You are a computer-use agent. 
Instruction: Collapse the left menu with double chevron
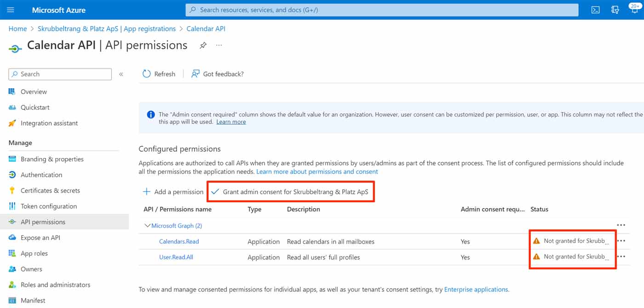click(x=121, y=74)
